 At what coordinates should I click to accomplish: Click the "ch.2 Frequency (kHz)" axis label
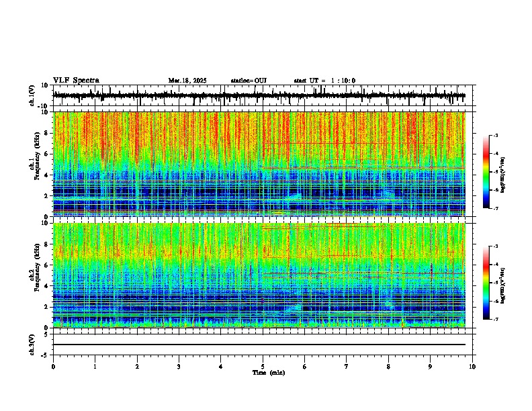[x=36, y=267]
